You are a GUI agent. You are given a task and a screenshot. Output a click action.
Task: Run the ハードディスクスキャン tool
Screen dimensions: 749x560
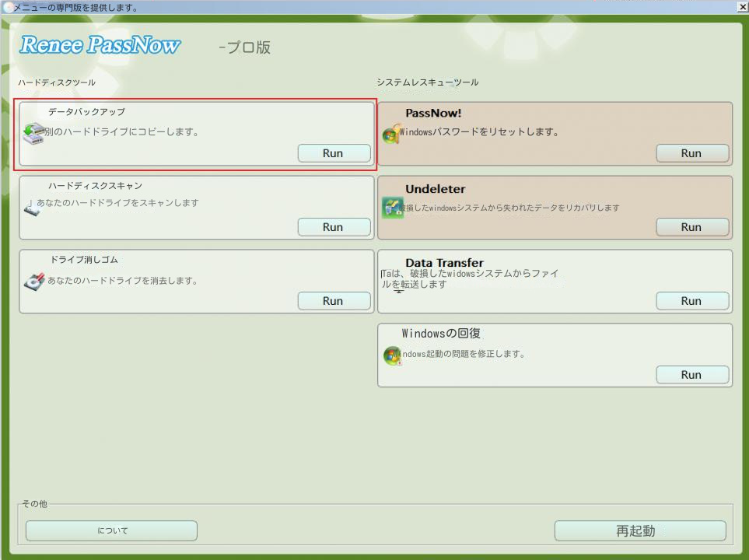333,226
